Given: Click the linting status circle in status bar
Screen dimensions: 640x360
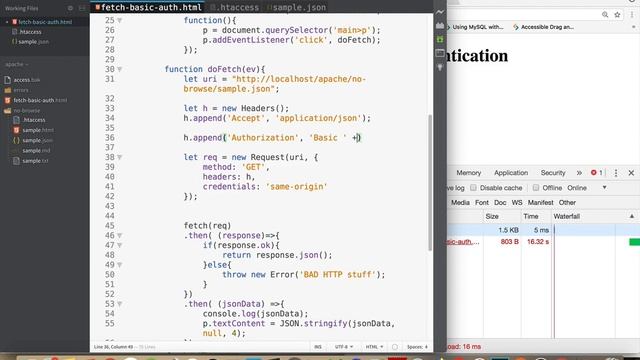Looking at the screenshot, I should (x=395, y=347).
